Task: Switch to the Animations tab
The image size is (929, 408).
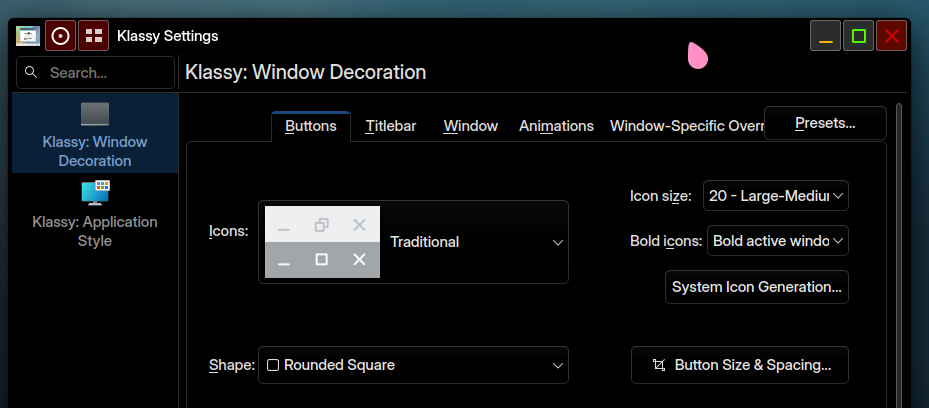Action: point(556,126)
